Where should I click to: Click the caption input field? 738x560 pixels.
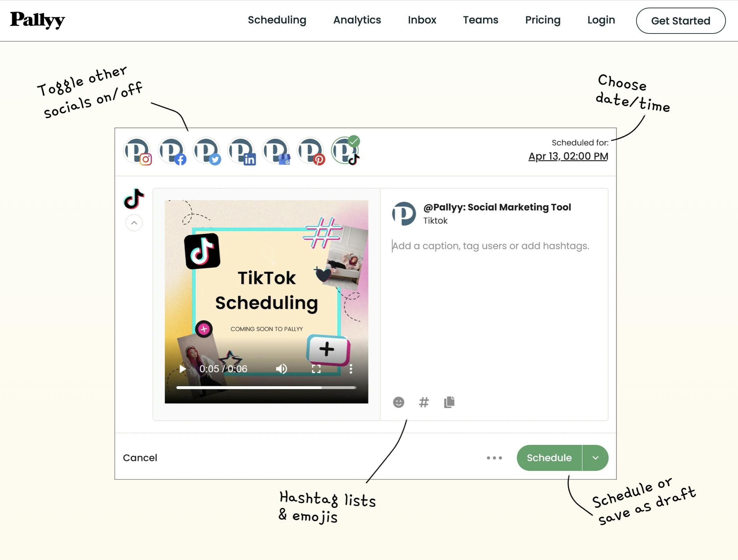point(490,245)
